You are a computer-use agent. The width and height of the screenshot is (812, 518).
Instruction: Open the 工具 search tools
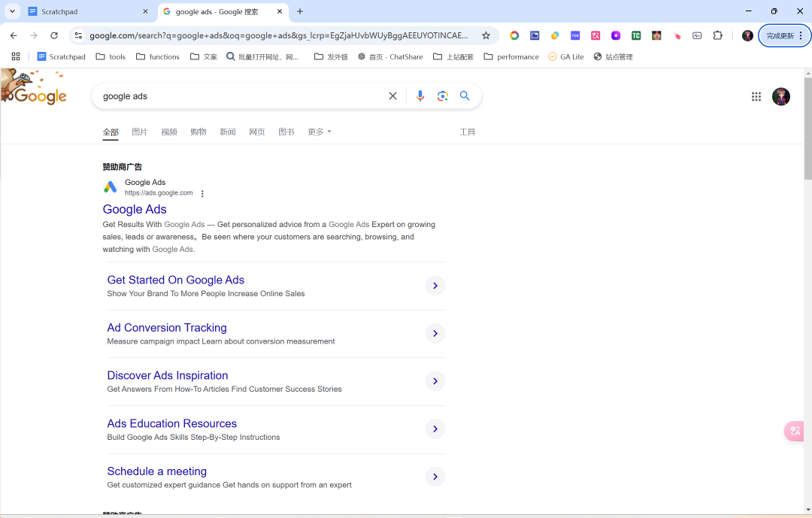pyautogui.click(x=467, y=132)
